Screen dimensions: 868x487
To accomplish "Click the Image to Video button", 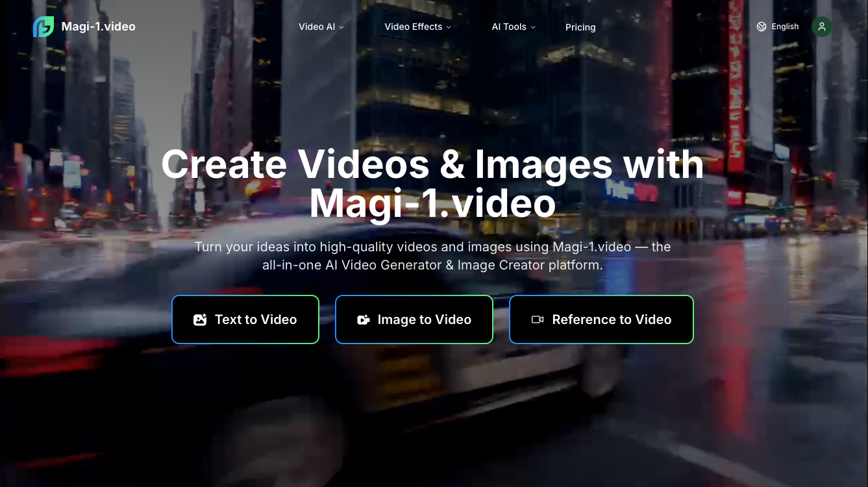I will point(414,319).
